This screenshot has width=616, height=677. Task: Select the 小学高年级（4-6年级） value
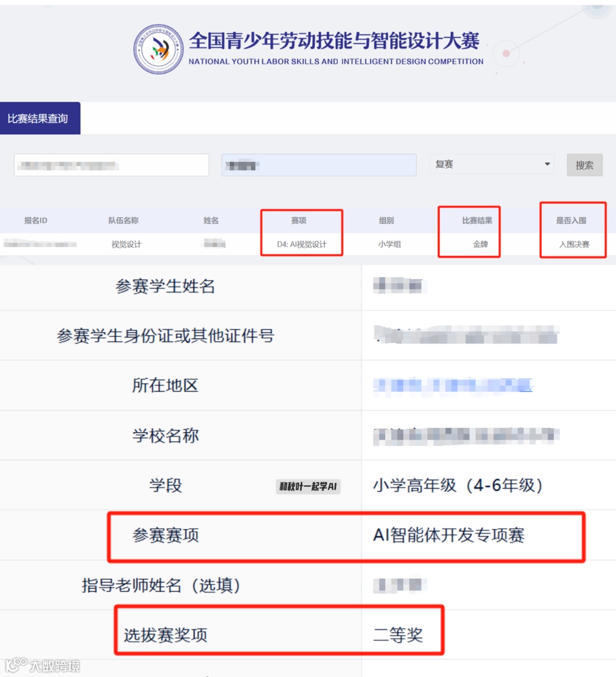(x=457, y=485)
